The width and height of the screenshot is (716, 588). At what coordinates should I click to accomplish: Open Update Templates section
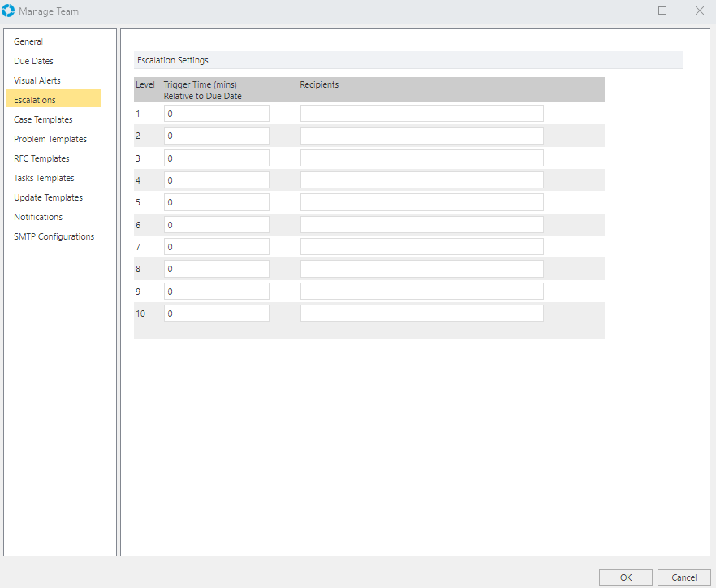tap(48, 197)
